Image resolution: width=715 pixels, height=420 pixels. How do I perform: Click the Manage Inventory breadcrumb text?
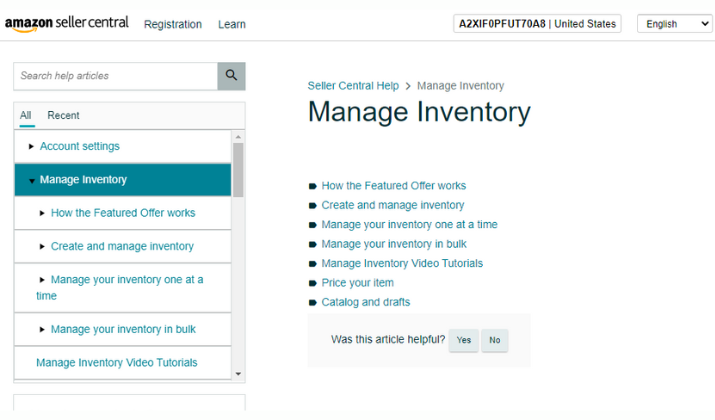pos(461,86)
